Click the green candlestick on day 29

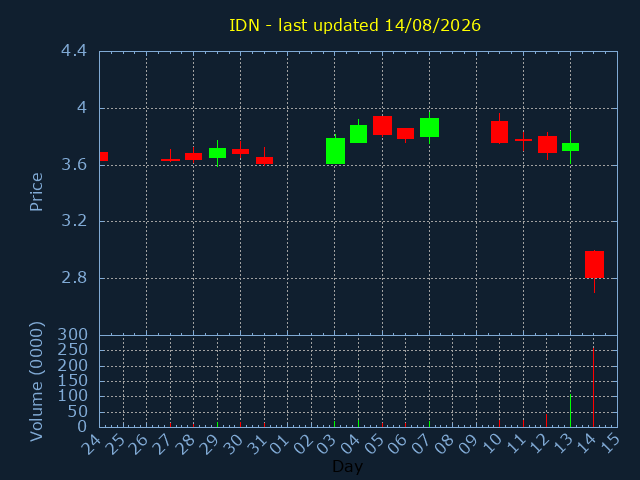[x=218, y=153]
